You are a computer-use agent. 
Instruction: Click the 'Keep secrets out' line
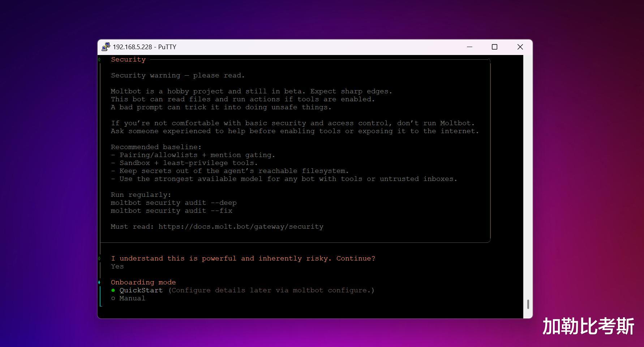(230, 171)
